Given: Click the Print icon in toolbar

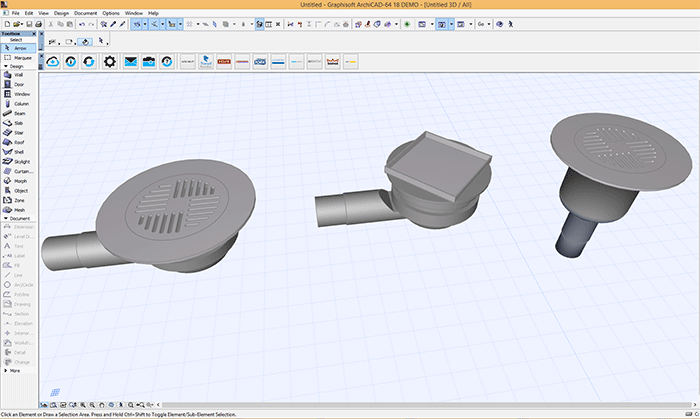Looking at the screenshot, I should click(x=38, y=24).
